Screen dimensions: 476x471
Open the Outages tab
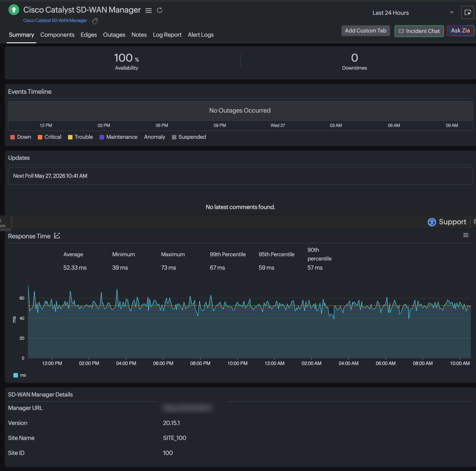pyautogui.click(x=114, y=35)
